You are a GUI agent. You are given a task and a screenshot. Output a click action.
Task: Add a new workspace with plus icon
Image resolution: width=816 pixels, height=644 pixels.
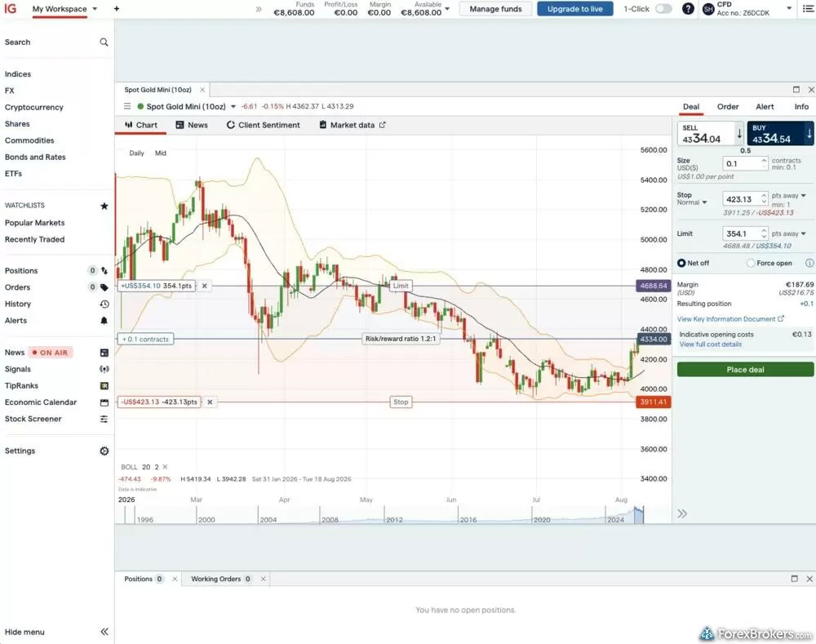coord(117,9)
